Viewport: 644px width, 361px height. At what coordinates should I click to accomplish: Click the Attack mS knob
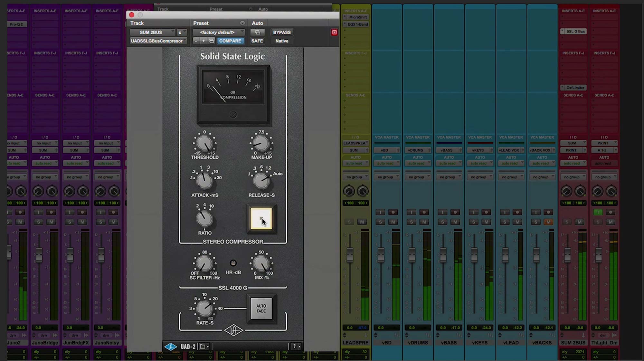[204, 181]
